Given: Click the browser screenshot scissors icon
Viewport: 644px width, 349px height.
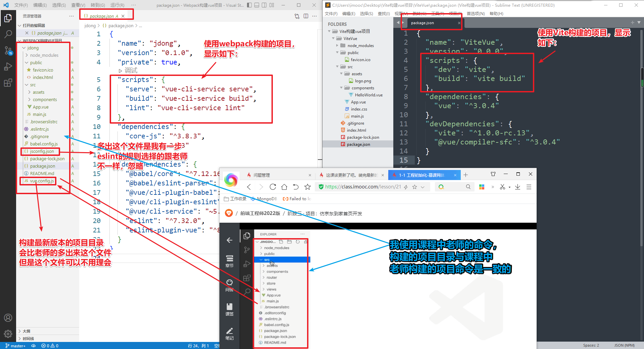Looking at the screenshot, I should pos(502,187).
